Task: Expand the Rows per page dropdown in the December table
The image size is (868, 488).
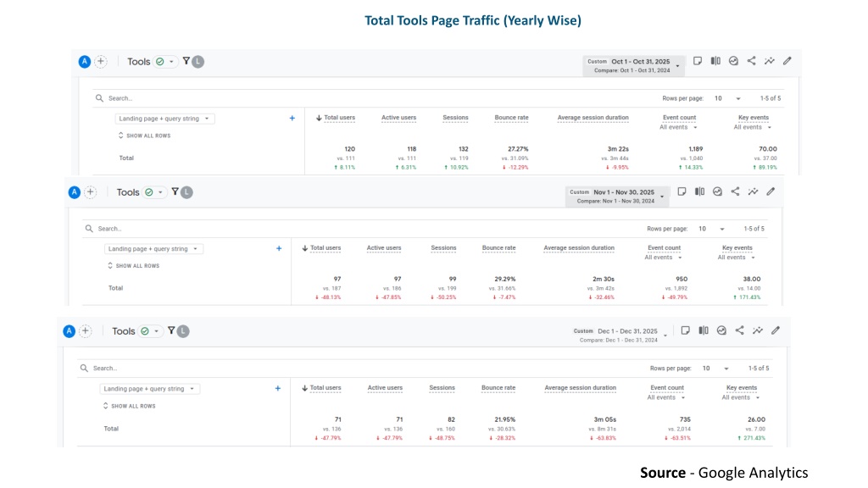Action: point(715,369)
